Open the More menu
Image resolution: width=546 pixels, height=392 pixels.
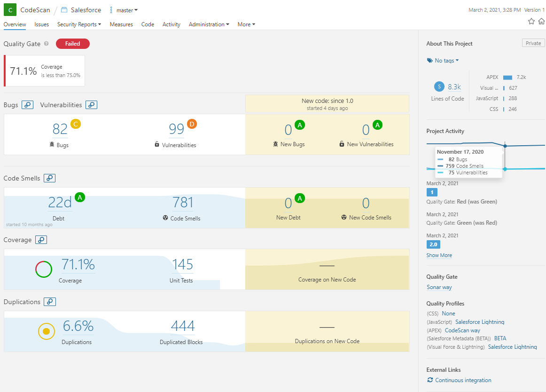[x=246, y=24]
